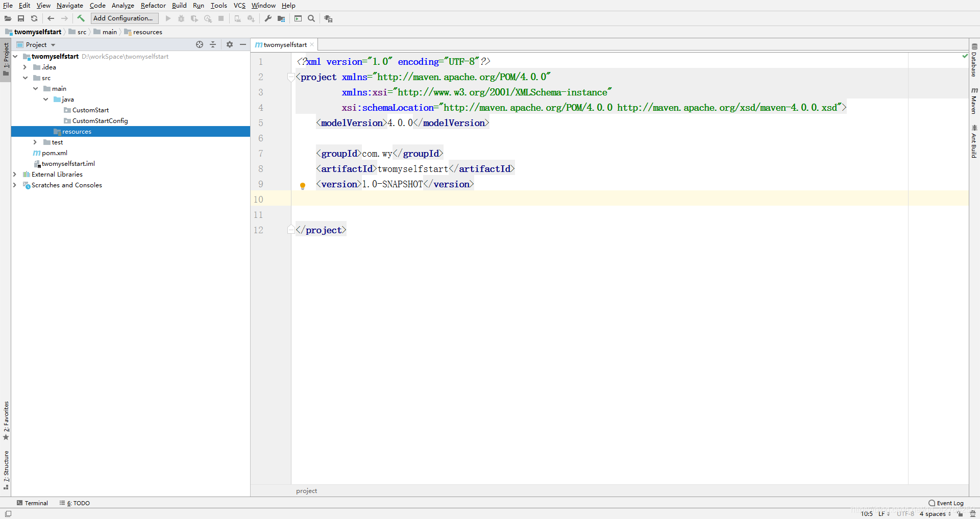980x519 pixels.
Task: Click the intention light bulb on line 9
Action: (x=303, y=186)
